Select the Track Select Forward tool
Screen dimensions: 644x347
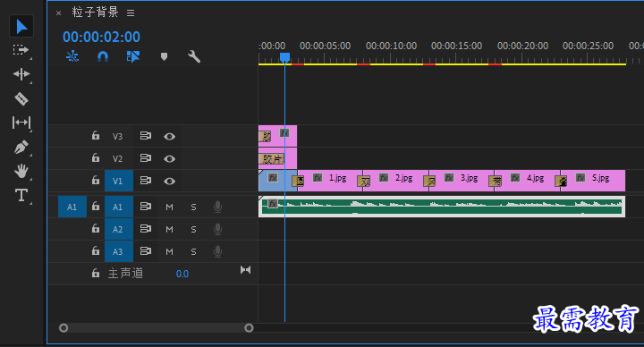[21, 50]
